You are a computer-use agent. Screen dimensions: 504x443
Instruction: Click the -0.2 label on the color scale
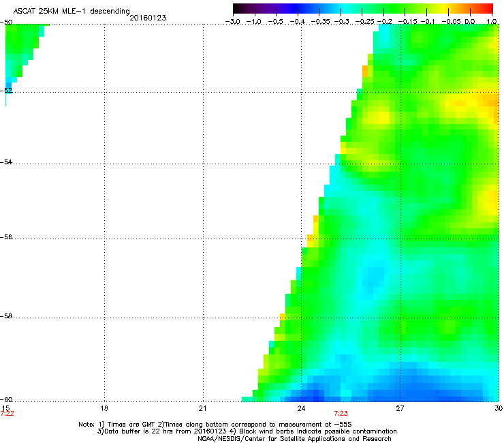pyautogui.click(x=384, y=22)
